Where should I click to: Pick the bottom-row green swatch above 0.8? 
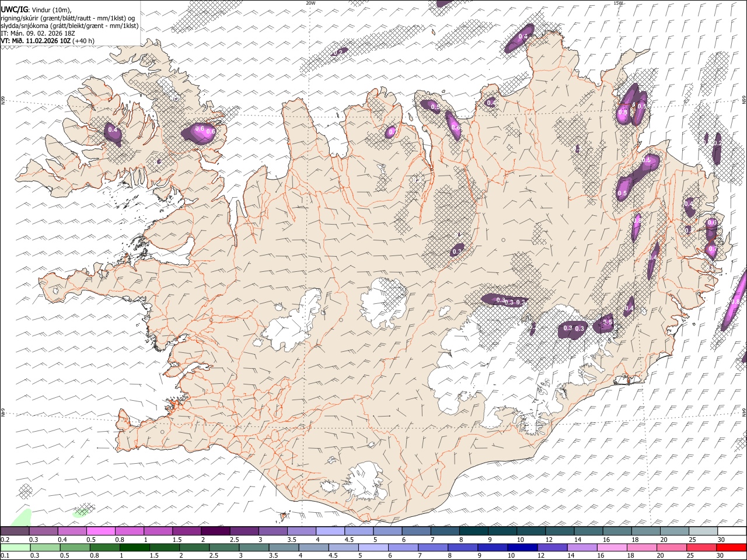click(104, 547)
